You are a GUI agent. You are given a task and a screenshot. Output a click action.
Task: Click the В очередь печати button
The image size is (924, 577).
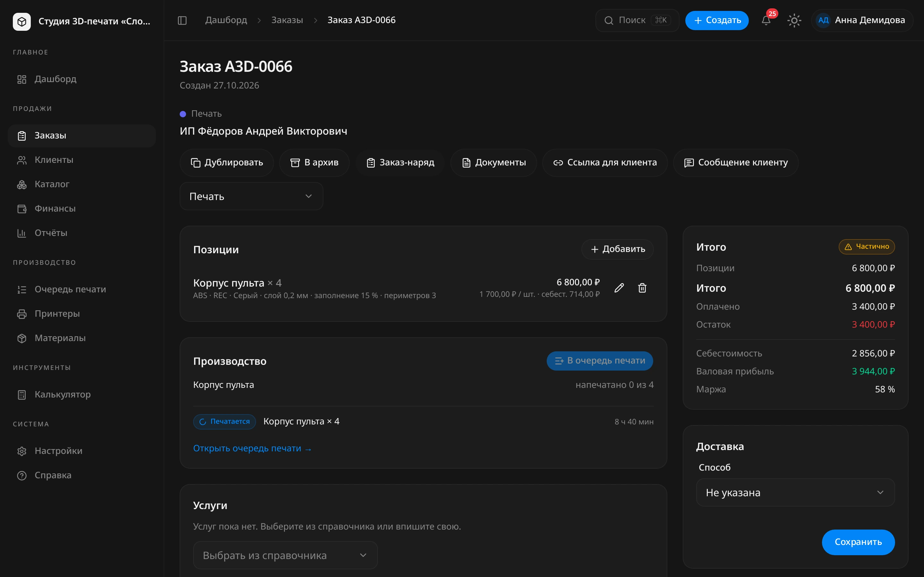[599, 361]
